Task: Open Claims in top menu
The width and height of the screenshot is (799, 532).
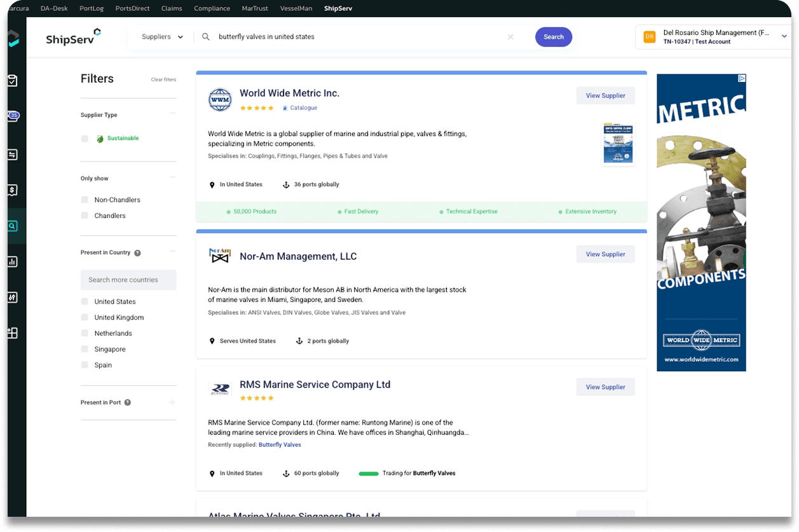Action: pos(172,8)
